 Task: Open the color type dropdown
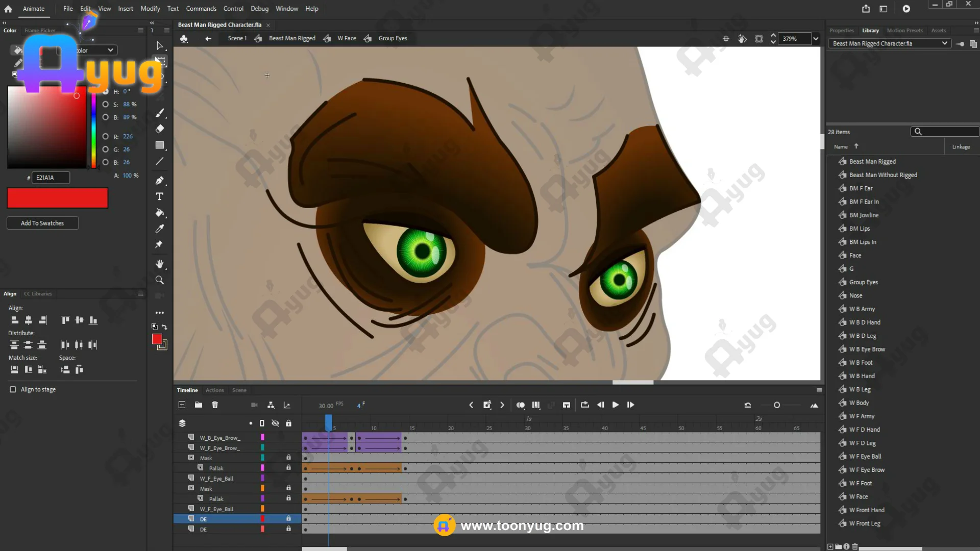coord(110,50)
